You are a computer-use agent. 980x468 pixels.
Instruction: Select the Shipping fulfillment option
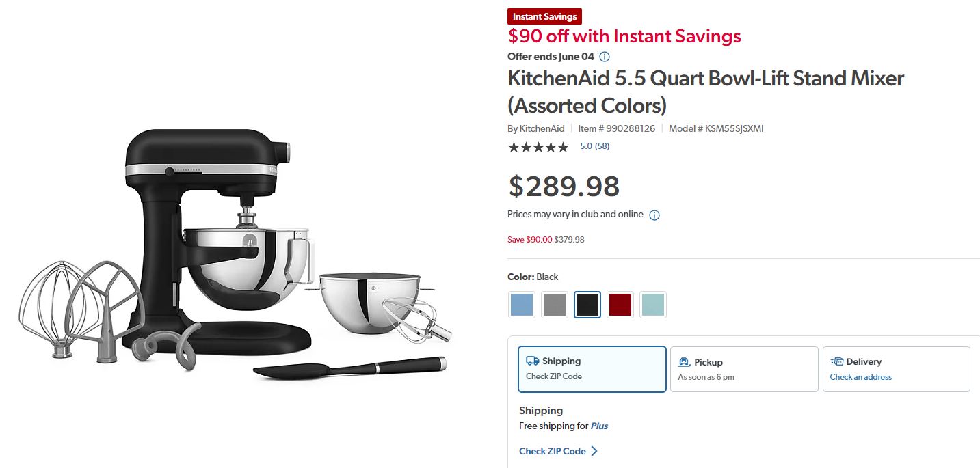592,368
